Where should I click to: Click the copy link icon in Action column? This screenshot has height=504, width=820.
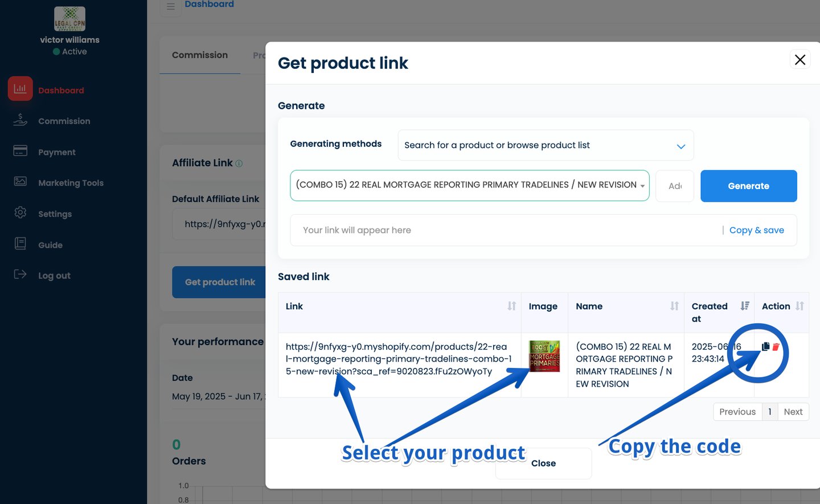[765, 346]
